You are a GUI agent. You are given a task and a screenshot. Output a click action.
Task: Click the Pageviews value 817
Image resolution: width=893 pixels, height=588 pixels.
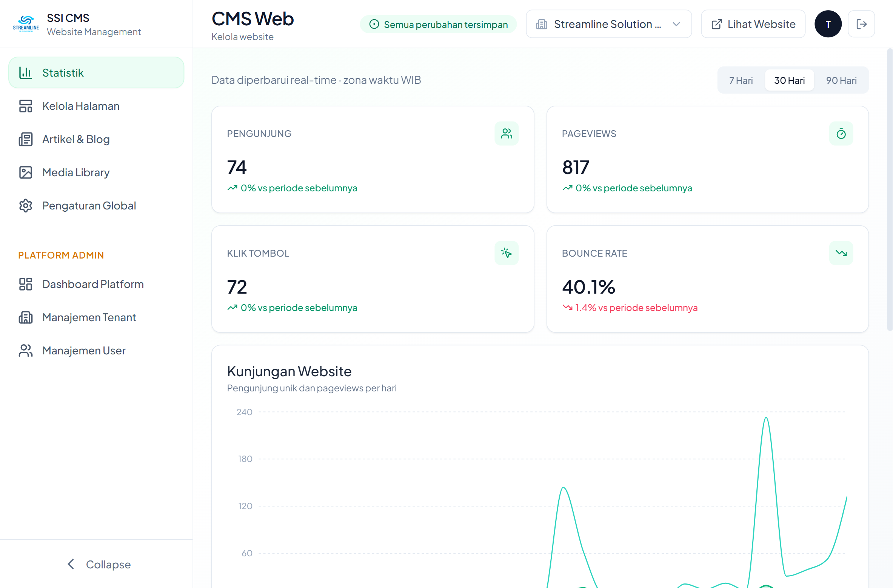point(575,168)
